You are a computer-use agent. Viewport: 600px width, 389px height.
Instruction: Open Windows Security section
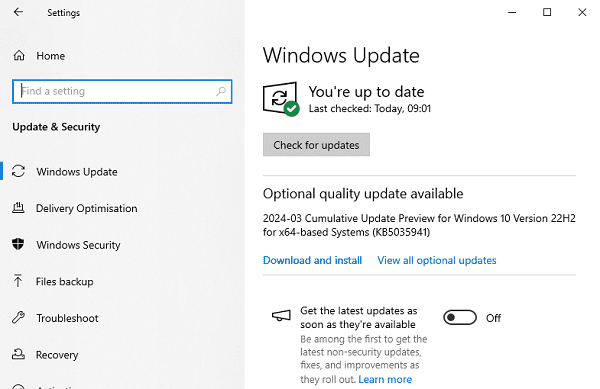coord(78,245)
